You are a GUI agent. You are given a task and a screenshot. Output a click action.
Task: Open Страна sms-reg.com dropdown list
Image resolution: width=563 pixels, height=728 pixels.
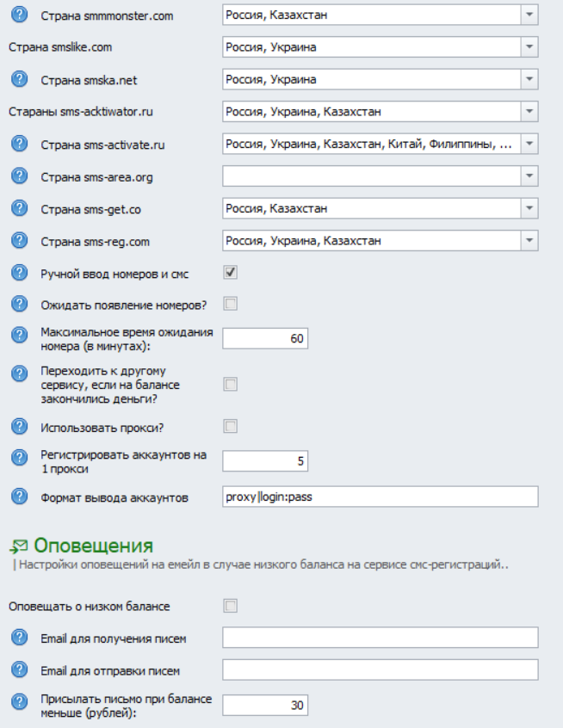(x=529, y=240)
